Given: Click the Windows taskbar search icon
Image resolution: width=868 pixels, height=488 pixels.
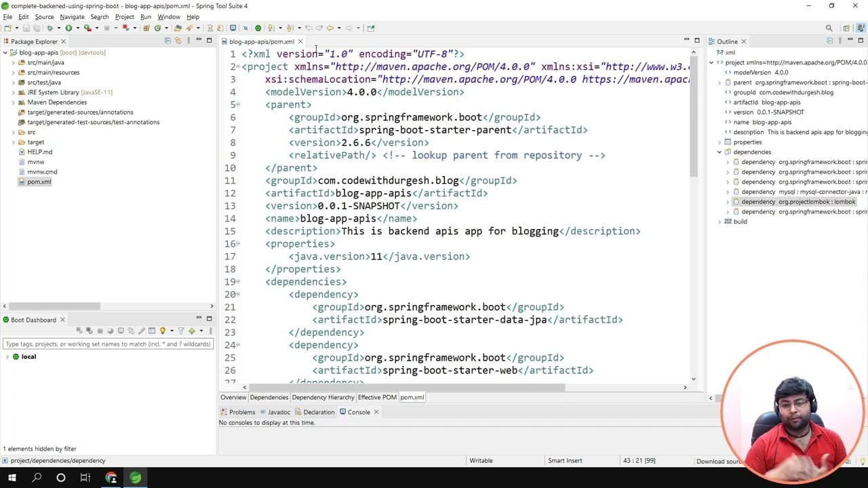Looking at the screenshot, I should click(37, 477).
